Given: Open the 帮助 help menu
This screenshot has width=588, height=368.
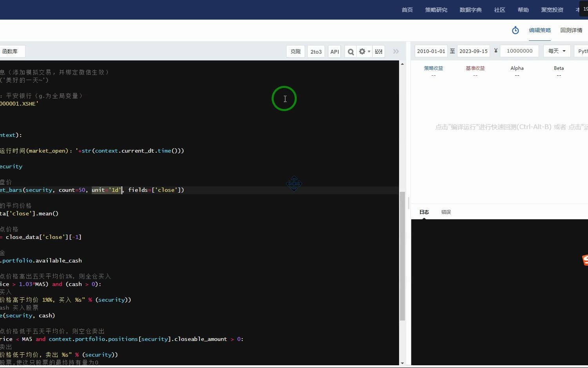Looking at the screenshot, I should 523,10.
